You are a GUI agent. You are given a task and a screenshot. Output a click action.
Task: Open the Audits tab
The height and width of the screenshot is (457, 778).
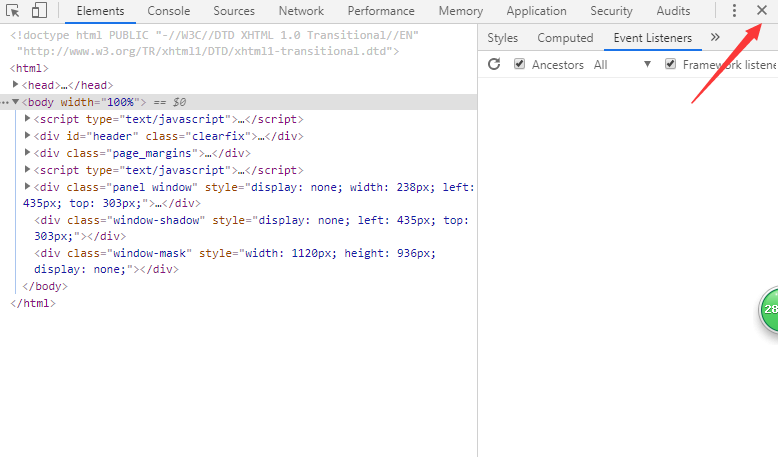coord(673,11)
